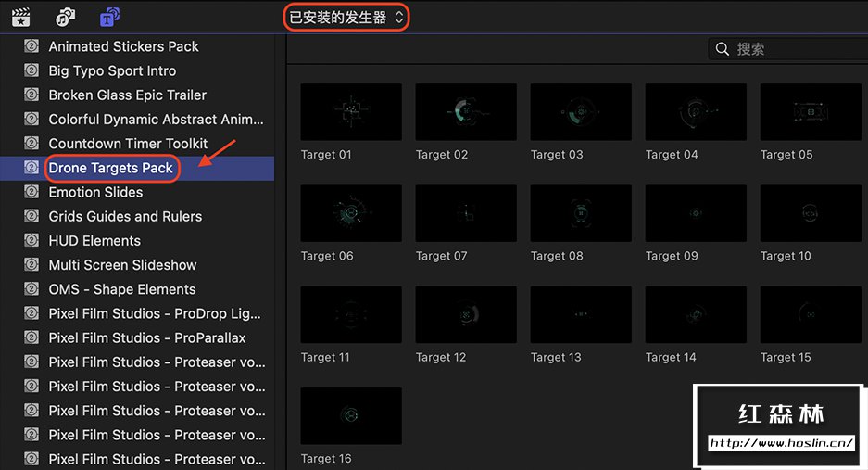Select the Target 13 generator thumbnail

pos(581,315)
